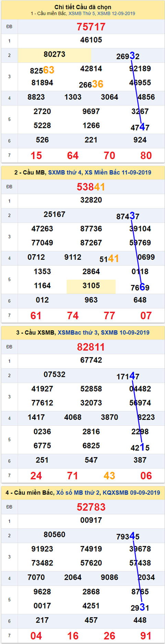This screenshot has width=165, height=644.
Task: Click the number 4251
Action: (x=91, y=606)
